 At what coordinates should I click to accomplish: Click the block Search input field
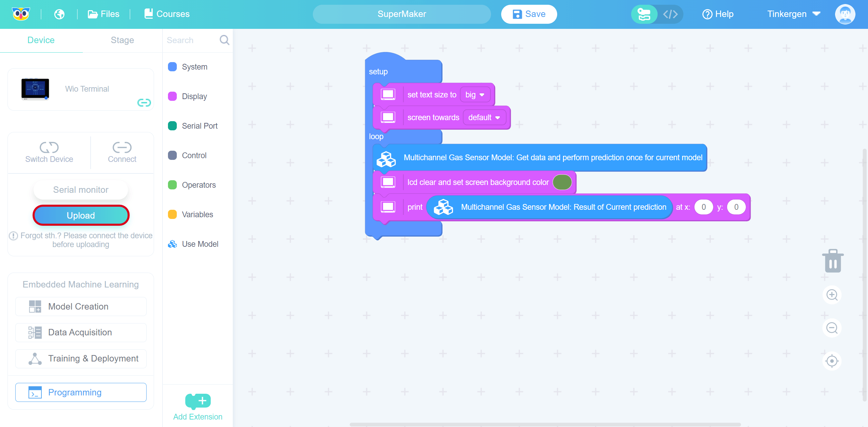tap(190, 40)
